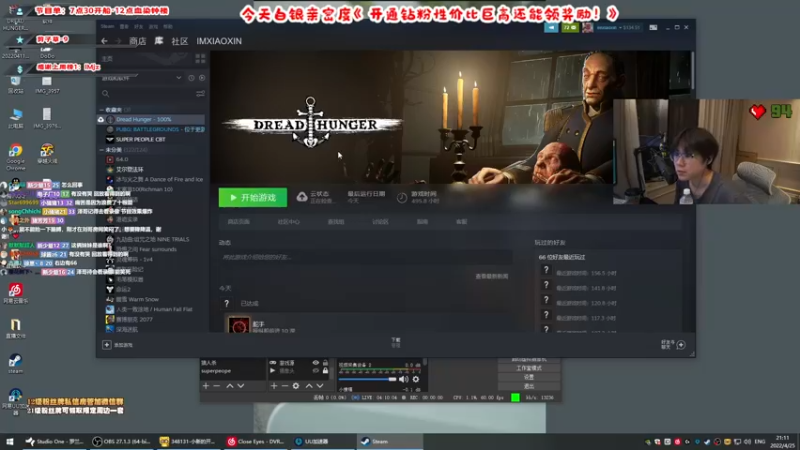
Task: Click the account avatar in title bar
Action: click(588, 28)
